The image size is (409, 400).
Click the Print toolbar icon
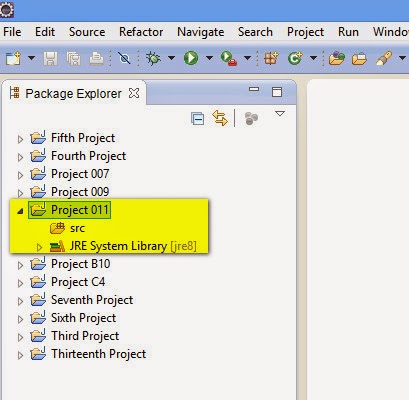pyautogui.click(x=96, y=59)
